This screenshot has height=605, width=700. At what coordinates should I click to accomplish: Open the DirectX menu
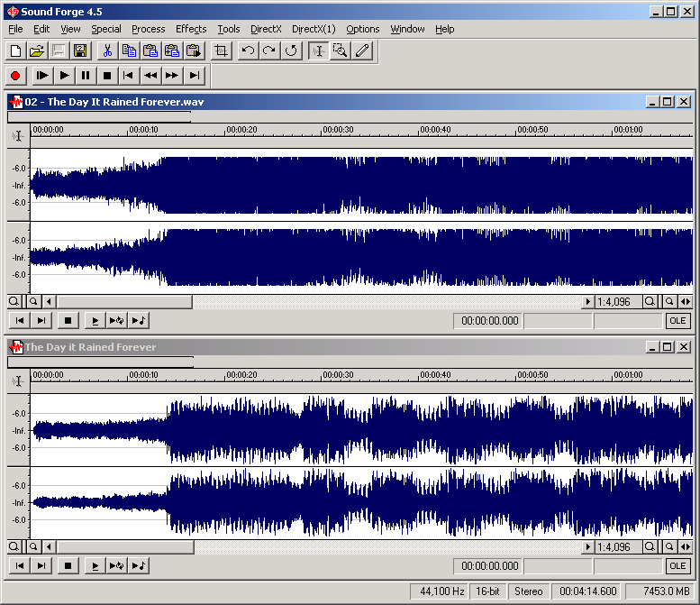tap(266, 29)
